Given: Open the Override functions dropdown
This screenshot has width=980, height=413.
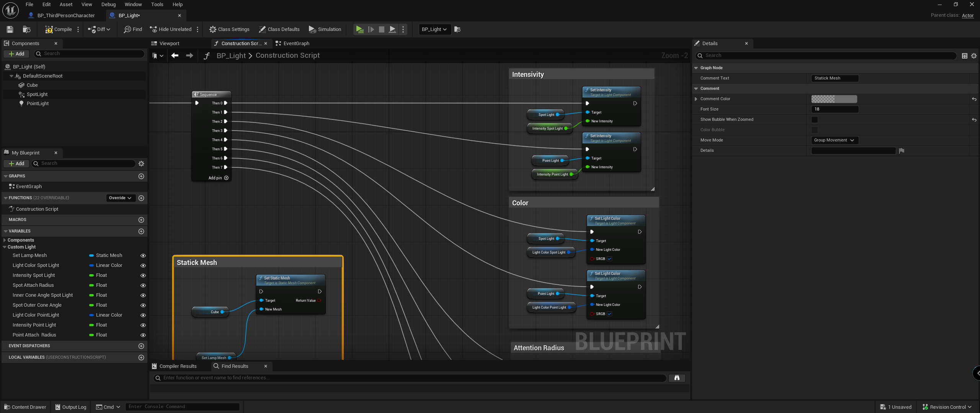Looking at the screenshot, I should tap(120, 198).
